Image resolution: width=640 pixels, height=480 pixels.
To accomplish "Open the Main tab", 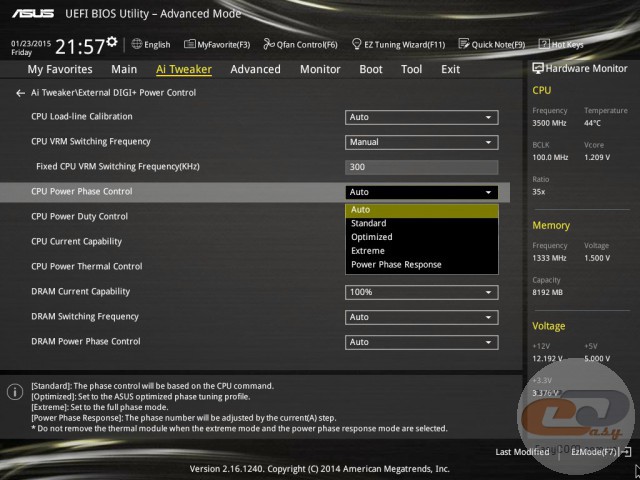I will 124,69.
